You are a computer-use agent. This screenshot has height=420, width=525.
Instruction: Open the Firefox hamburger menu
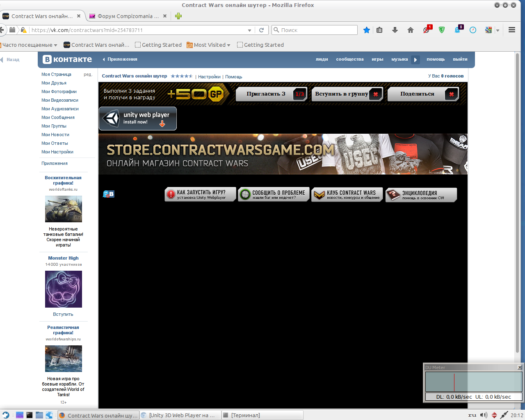[x=512, y=30]
